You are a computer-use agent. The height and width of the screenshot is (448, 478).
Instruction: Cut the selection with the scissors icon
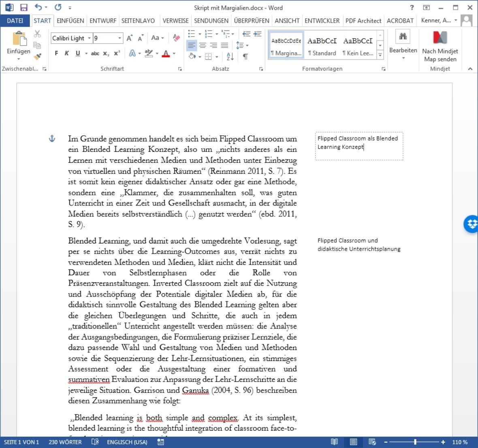(37, 34)
